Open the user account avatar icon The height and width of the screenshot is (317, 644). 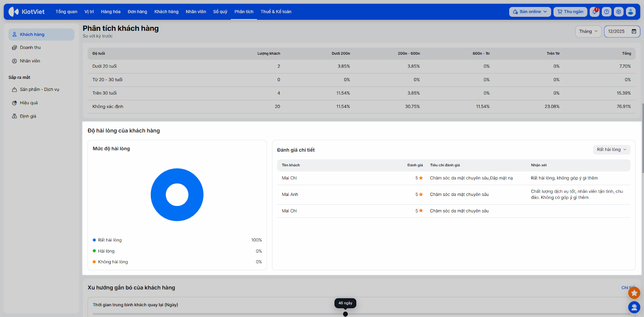point(631,12)
